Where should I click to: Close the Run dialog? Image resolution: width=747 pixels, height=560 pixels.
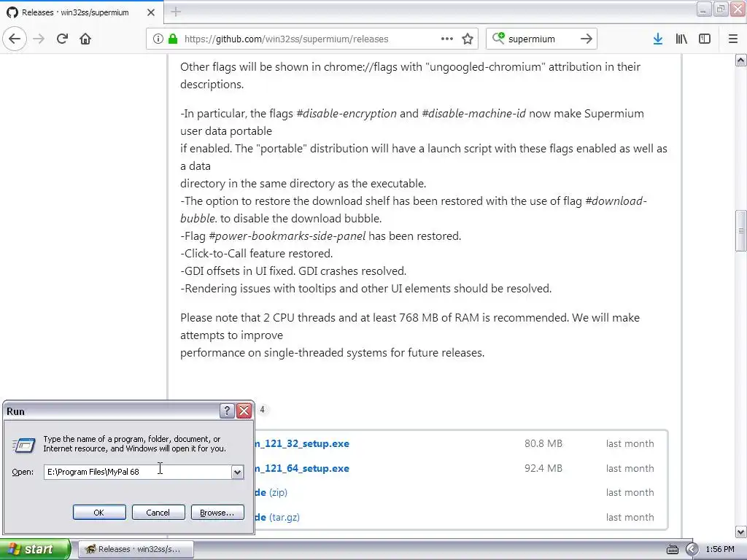click(x=244, y=411)
